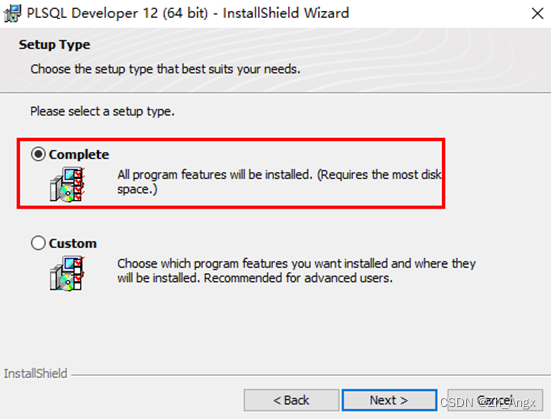
Task: Click the "Choose the setup type" subtitle
Action: 165,69
